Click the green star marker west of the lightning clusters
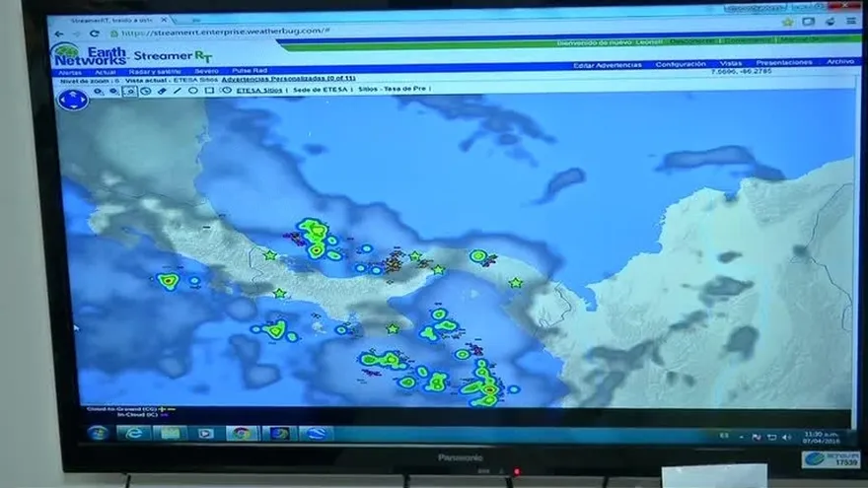This screenshot has height=488, width=868. click(x=270, y=255)
